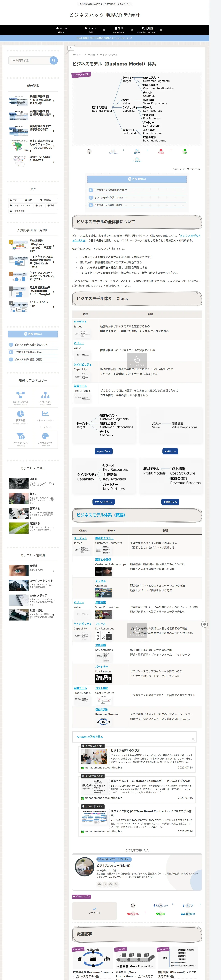Open the author's Feedly icon
The width and height of the screenshot is (221, 980).
point(111,884)
